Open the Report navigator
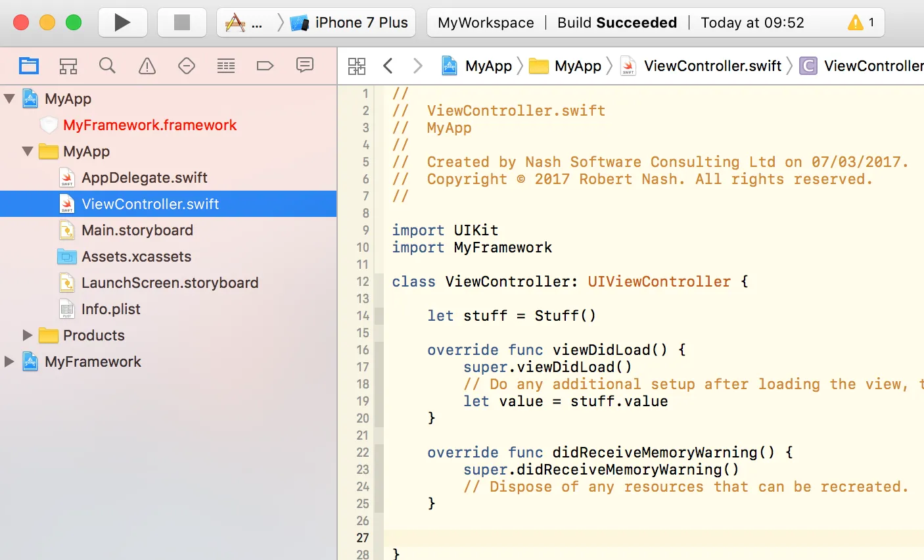This screenshot has width=924, height=560. coord(304,66)
